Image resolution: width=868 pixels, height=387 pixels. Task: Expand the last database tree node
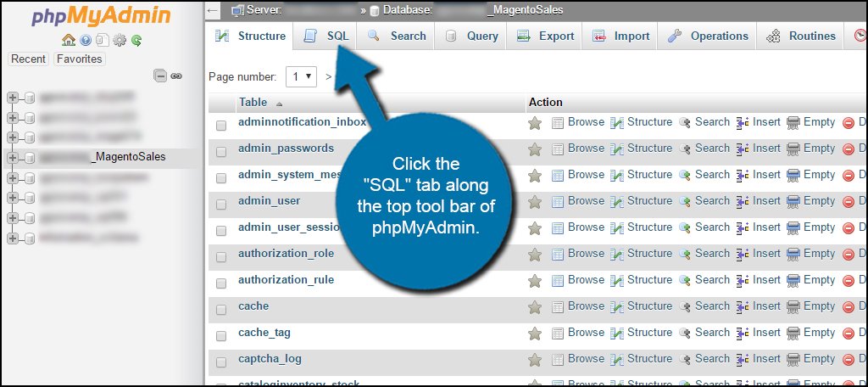[13, 238]
